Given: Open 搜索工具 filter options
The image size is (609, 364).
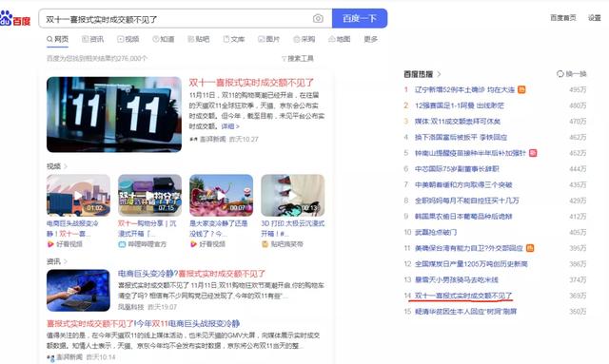Looking at the screenshot, I should click(298, 58).
